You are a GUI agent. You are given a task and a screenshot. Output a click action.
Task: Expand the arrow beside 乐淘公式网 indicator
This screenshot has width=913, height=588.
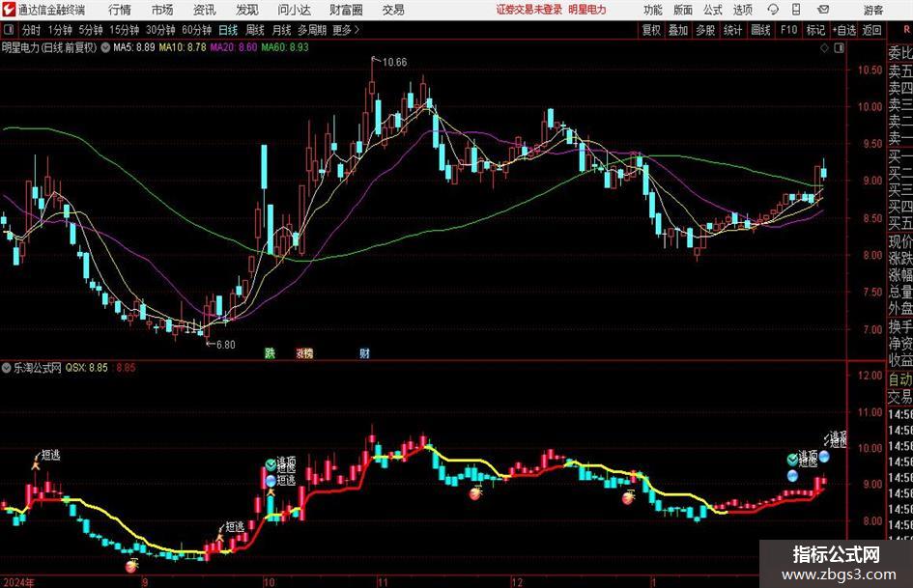(x=7, y=368)
